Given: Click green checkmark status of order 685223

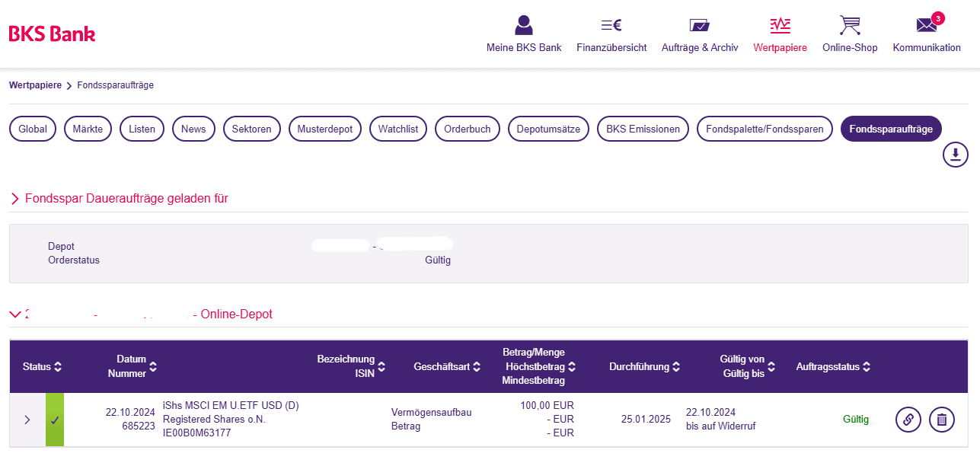Looking at the screenshot, I should coord(55,420).
